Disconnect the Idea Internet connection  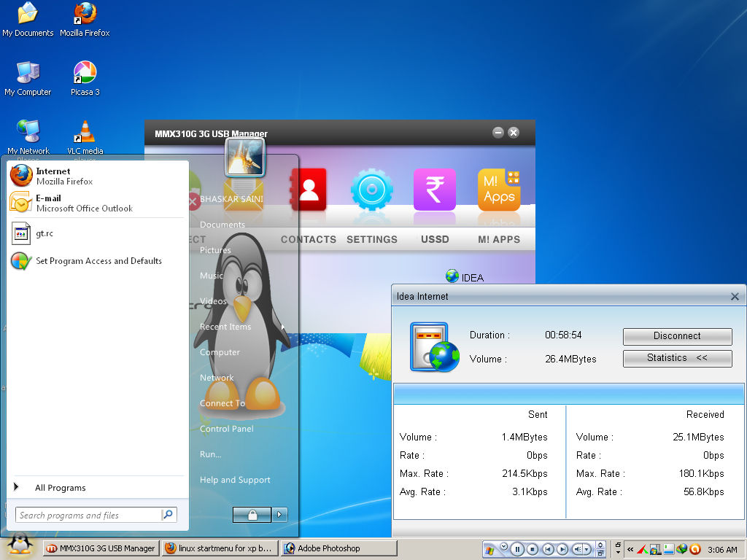(677, 335)
